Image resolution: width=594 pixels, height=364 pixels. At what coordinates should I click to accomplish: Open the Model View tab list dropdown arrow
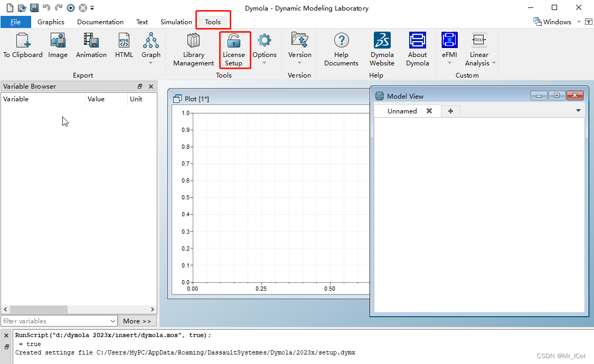click(x=579, y=110)
